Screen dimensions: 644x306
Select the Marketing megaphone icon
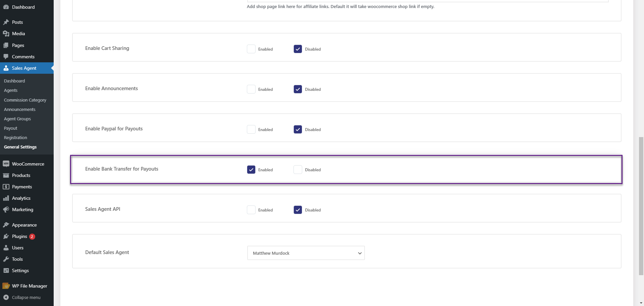6,209
